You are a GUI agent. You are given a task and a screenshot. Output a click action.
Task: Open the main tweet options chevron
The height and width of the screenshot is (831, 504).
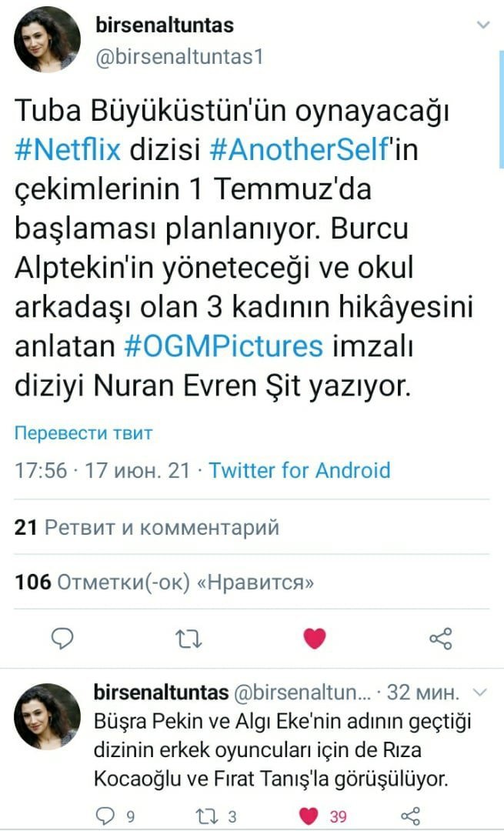click(x=482, y=25)
